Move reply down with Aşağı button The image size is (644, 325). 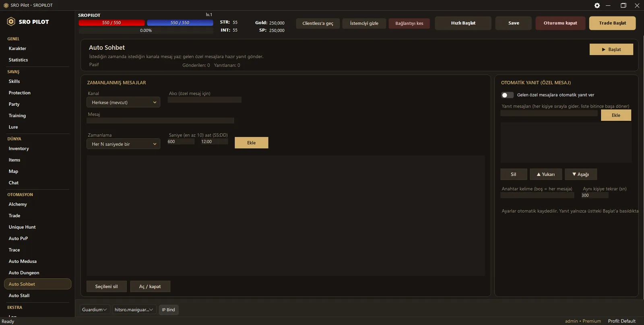click(x=581, y=174)
